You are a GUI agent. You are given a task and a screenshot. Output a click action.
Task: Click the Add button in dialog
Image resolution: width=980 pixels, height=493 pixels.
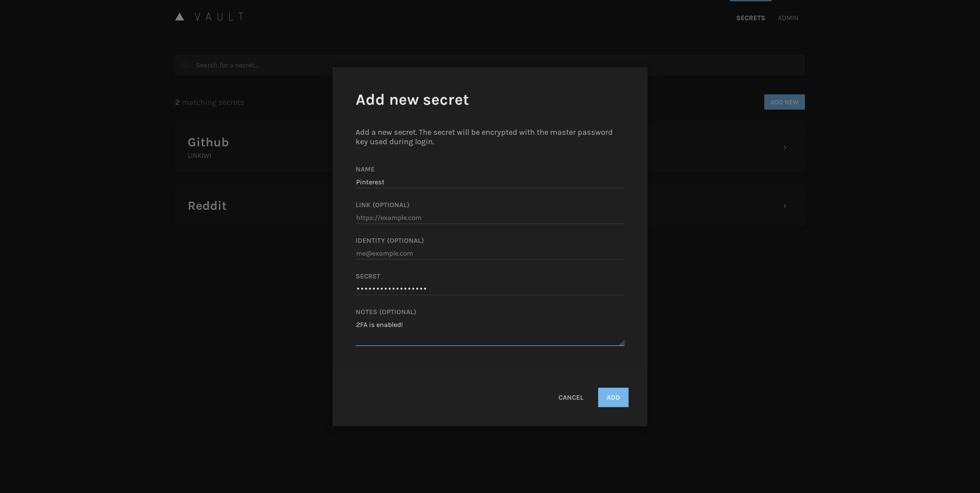(x=613, y=397)
